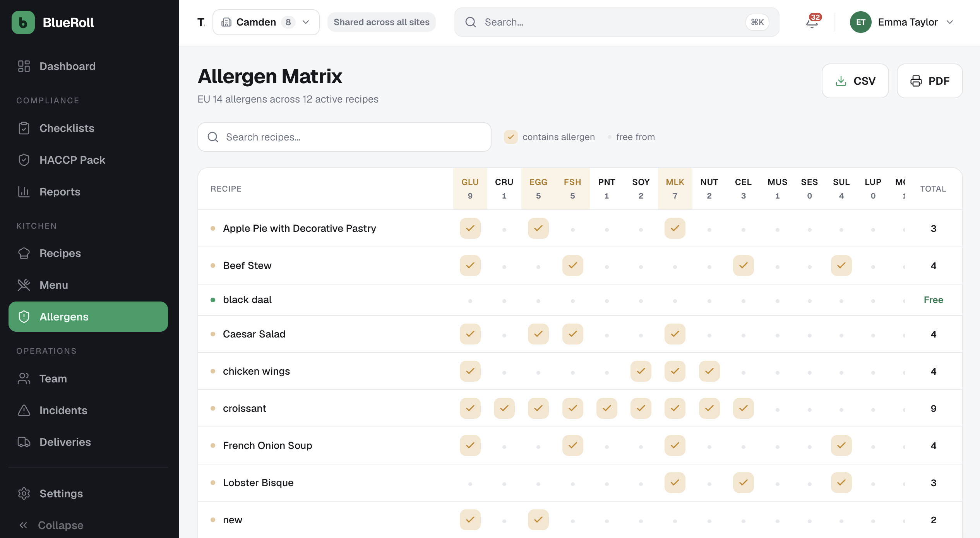Open notifications bell with 32 badge

812,22
